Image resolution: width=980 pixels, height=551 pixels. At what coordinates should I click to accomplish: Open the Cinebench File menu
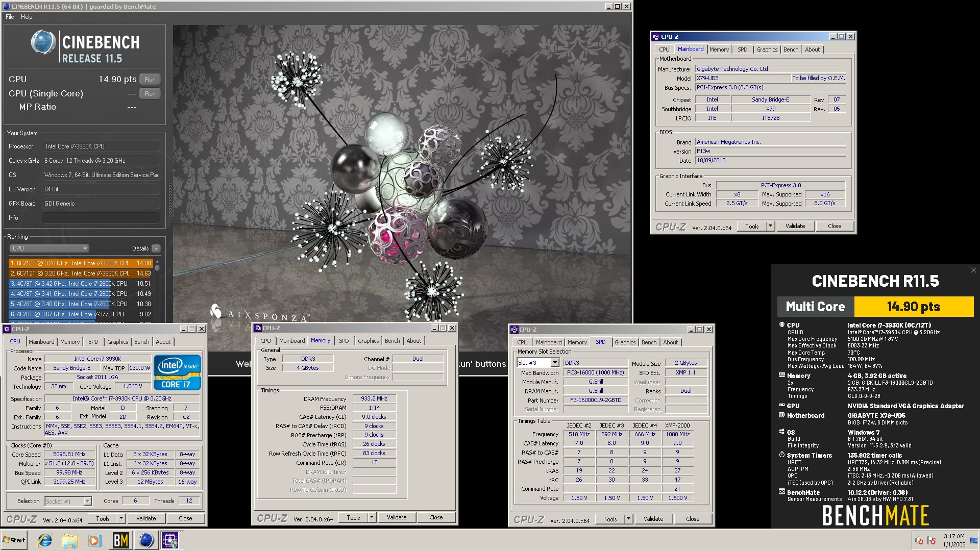click(x=10, y=17)
